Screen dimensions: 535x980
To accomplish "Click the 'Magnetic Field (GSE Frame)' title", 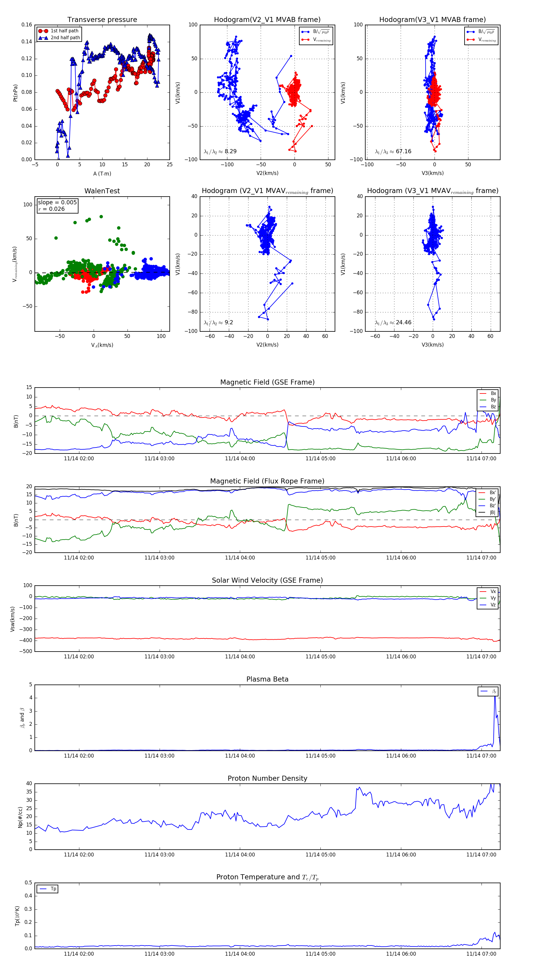I will point(267,382).
